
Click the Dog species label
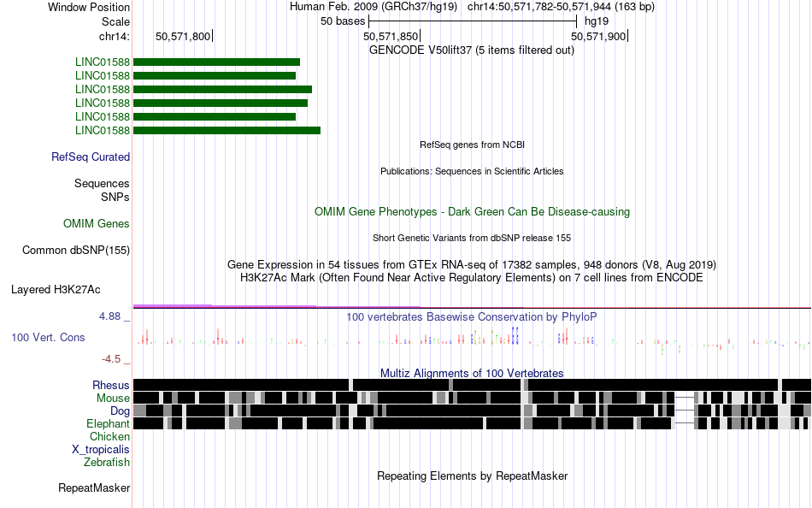pyautogui.click(x=120, y=411)
